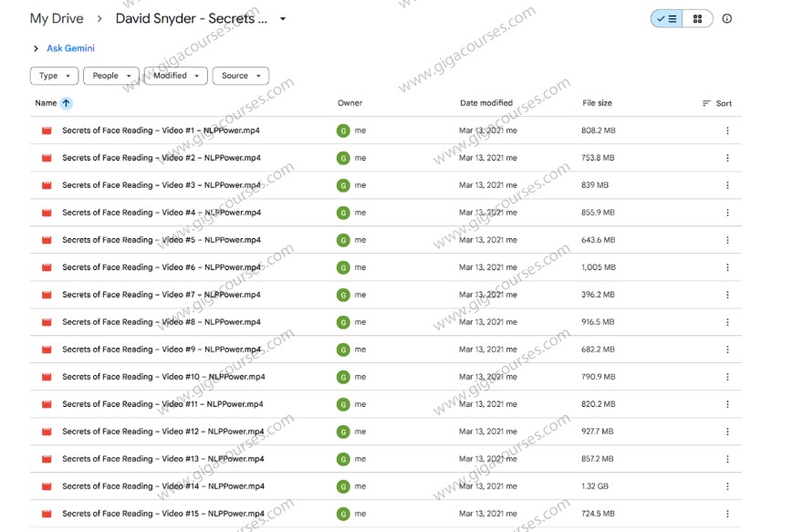The height and width of the screenshot is (532, 793).
Task: Open more actions for Video #1
Action: tap(727, 130)
